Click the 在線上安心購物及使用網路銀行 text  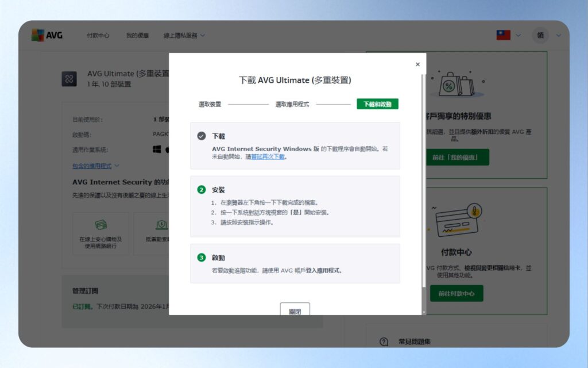(x=100, y=242)
